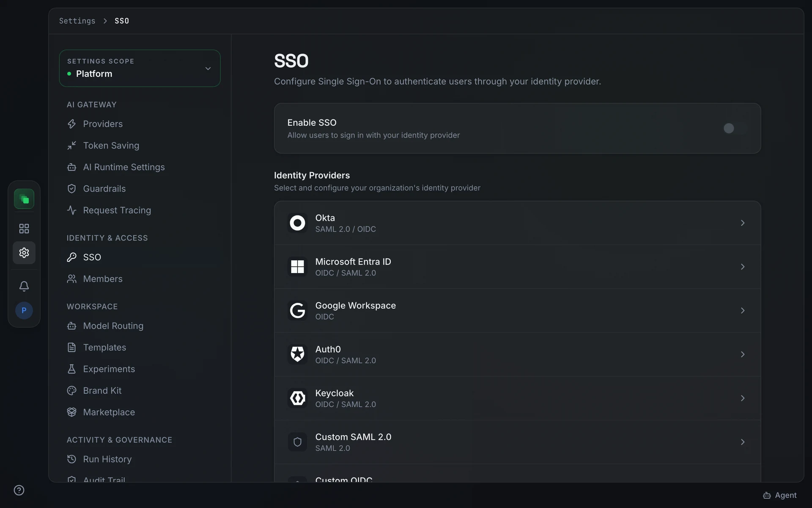This screenshot has height=508, width=812.
Task: Click the help question mark icon
Action: 19,490
